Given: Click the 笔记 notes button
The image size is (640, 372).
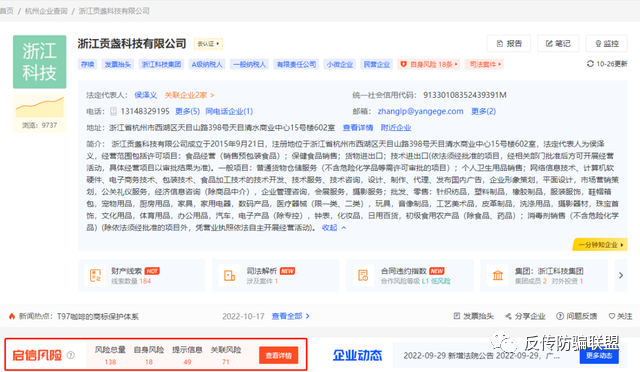Looking at the screenshot, I should tap(558, 43).
